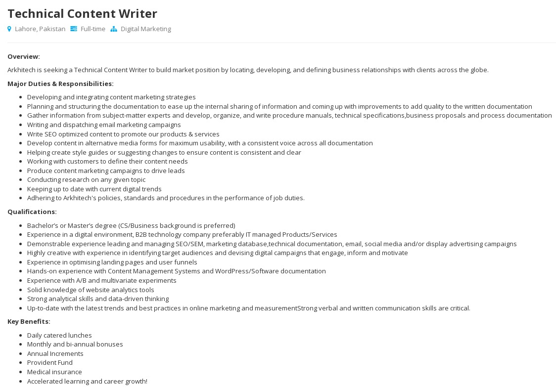Click the 'Daily catered lunches' benefit
Screen dimensions: 556x392
coord(59,335)
